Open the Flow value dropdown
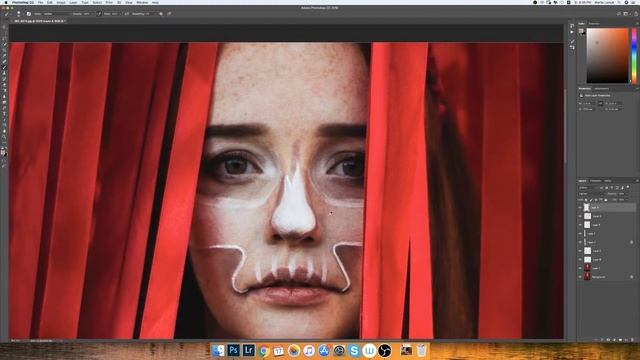Image resolution: width=640 pixels, height=360 pixels. [x=116, y=14]
